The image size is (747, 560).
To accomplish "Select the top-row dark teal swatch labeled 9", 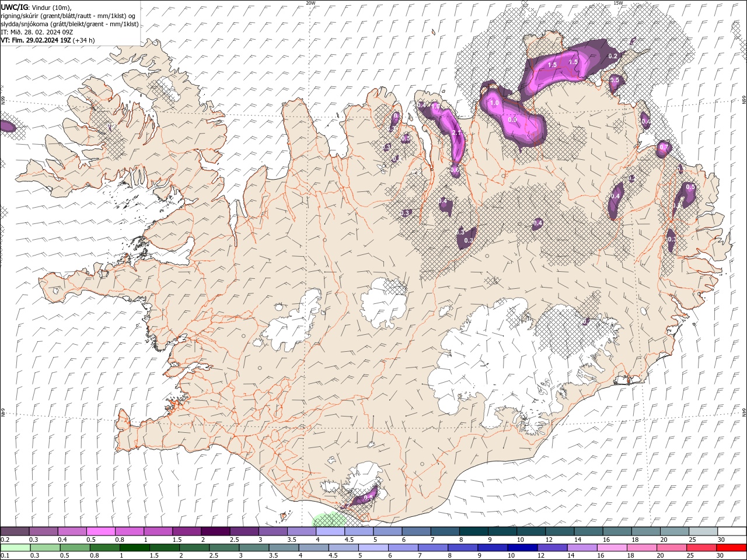I will coord(502,531).
